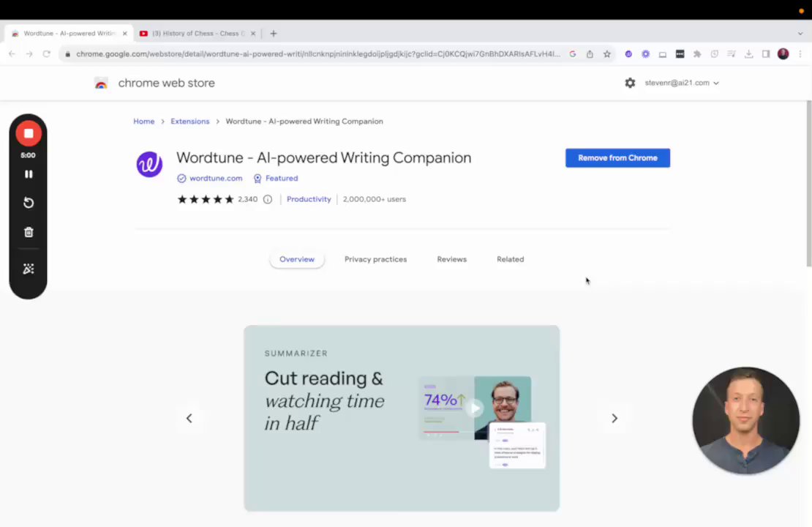
Task: Expand the stevenr@ai21.com account dropdown
Action: click(682, 83)
